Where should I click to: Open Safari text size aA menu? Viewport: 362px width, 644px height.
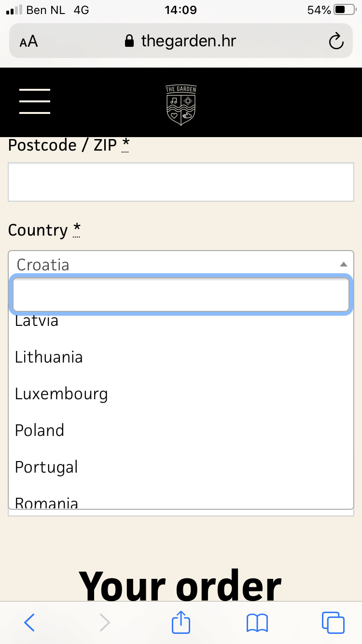pos(29,42)
